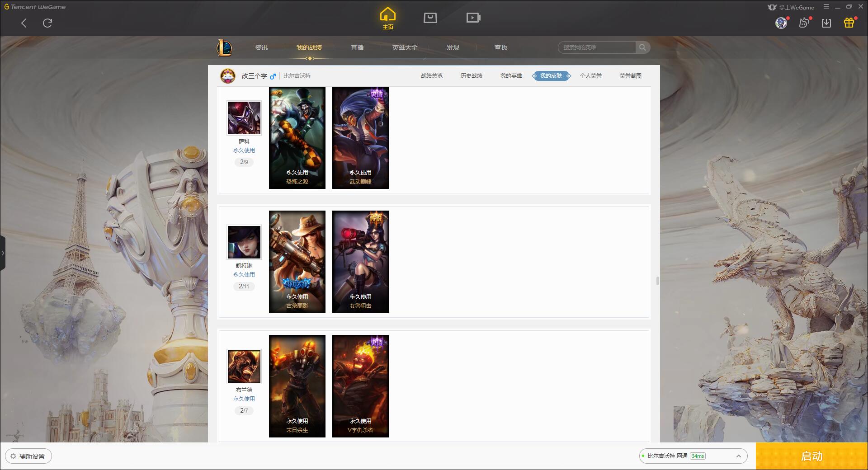The height and width of the screenshot is (470, 868).
Task: Switch to the 资讯 tab
Action: [261, 47]
